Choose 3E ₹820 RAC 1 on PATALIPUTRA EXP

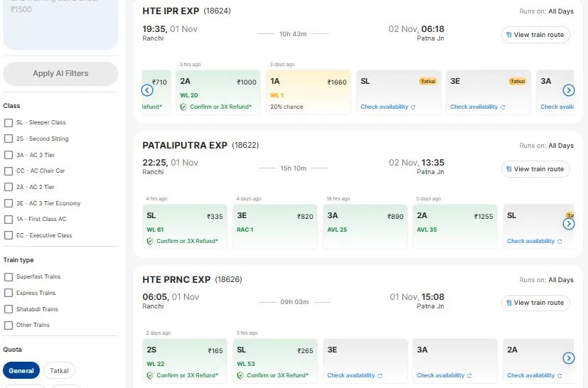[x=275, y=227]
